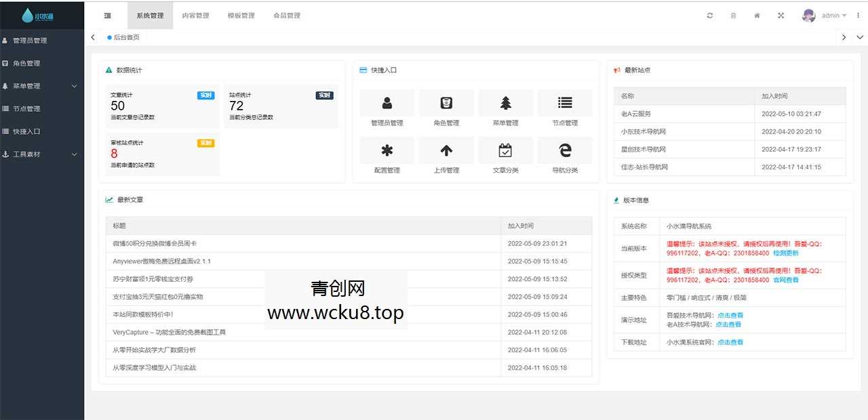The width and height of the screenshot is (868, 420).
Task: Click the refresh icon in the top toolbar
Action: [709, 14]
